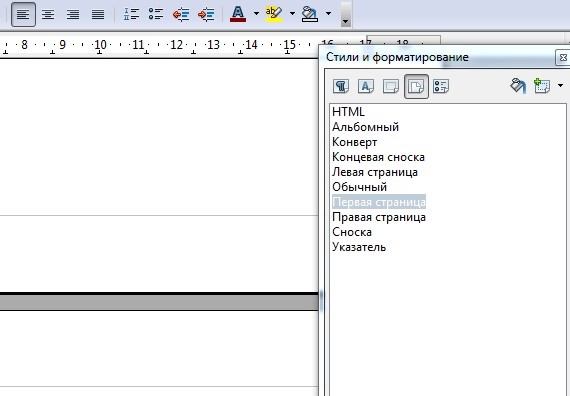Show page styles in Styles panel
570x396 pixels.
[x=416, y=87]
